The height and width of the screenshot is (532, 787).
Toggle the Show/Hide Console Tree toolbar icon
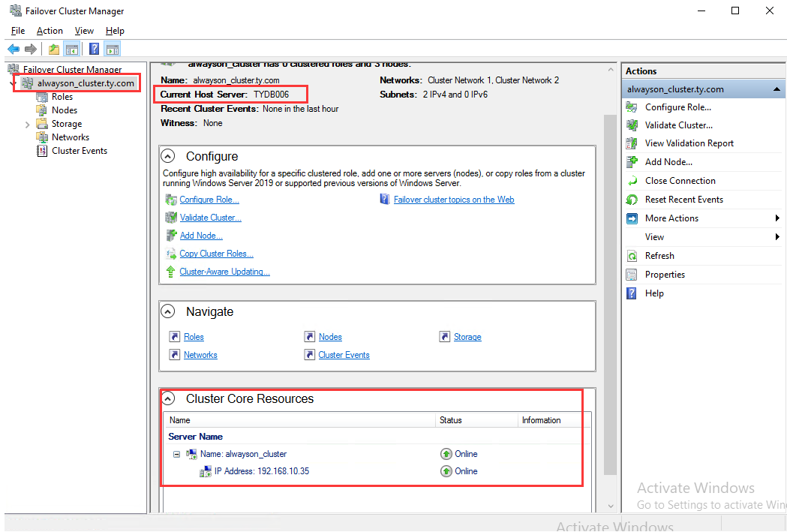click(72, 50)
